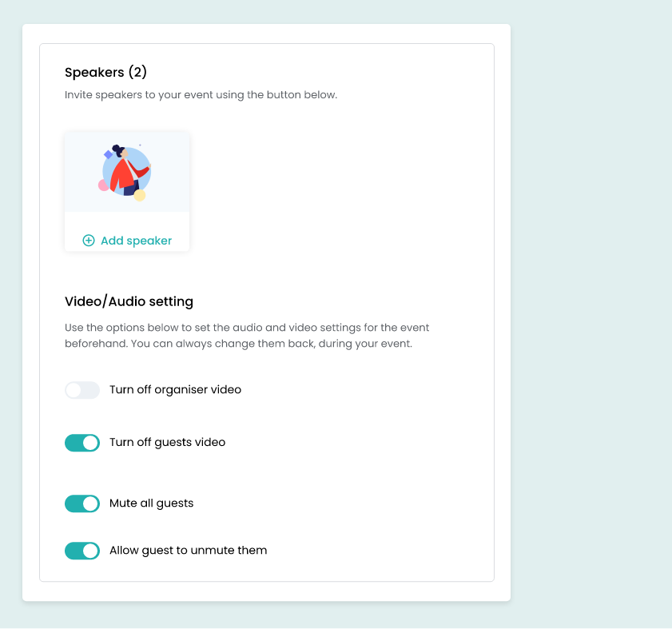Click the Allow guest to unmute them label
This screenshot has height=629, width=672.
coord(188,551)
